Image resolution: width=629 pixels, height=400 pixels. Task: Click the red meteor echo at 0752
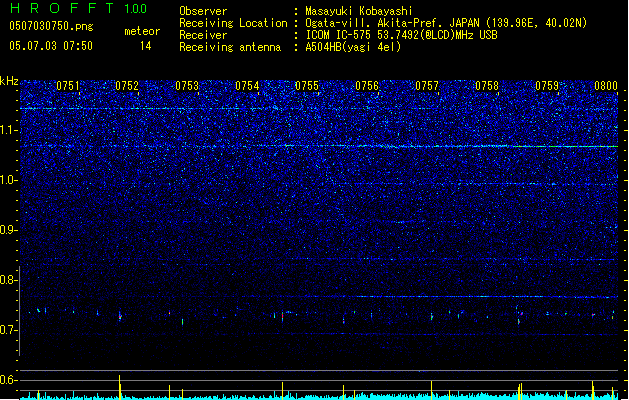coord(120,317)
